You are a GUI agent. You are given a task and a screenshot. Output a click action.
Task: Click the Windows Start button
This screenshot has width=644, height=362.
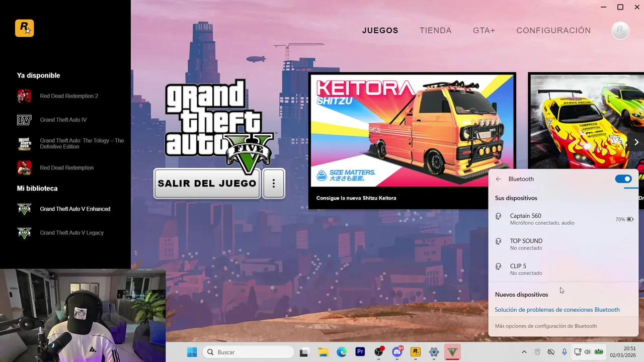(192, 352)
